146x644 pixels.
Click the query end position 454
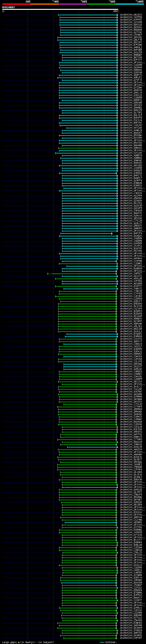(115, 11)
